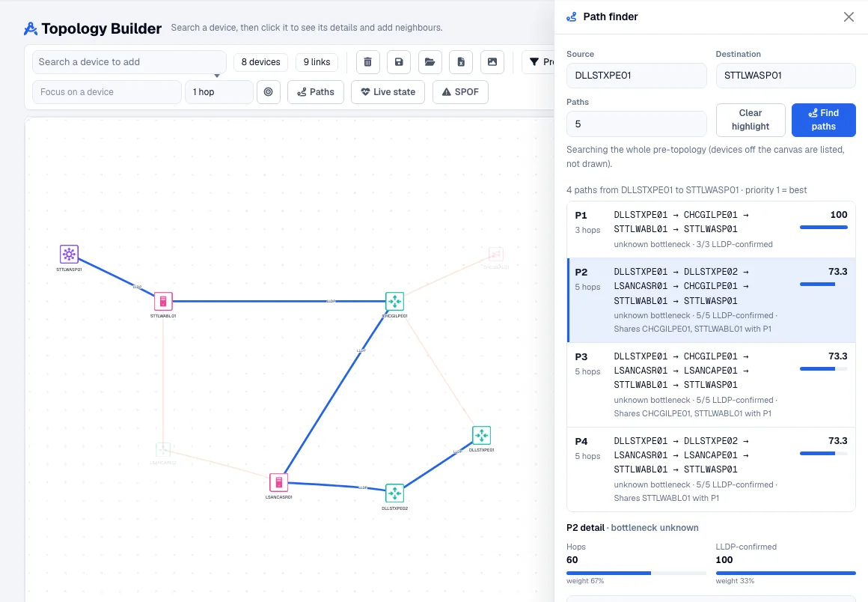Select the DLLSTXPE01 router node on canvas

point(482,435)
